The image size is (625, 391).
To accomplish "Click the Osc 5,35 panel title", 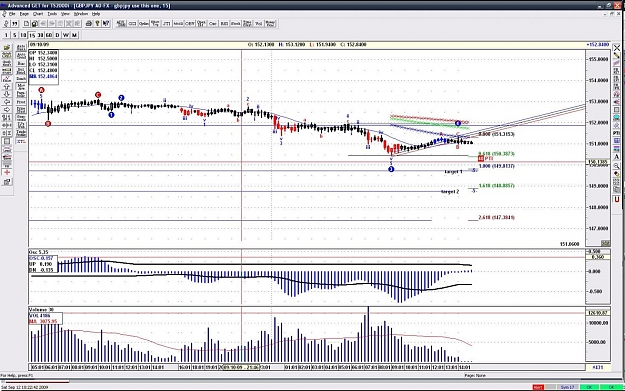I will 39,252.
